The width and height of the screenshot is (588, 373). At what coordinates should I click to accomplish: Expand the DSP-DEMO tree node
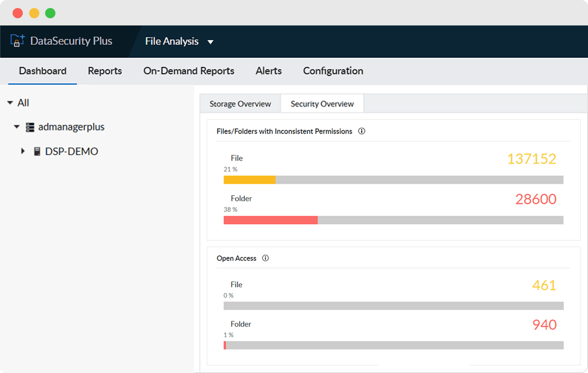click(23, 152)
